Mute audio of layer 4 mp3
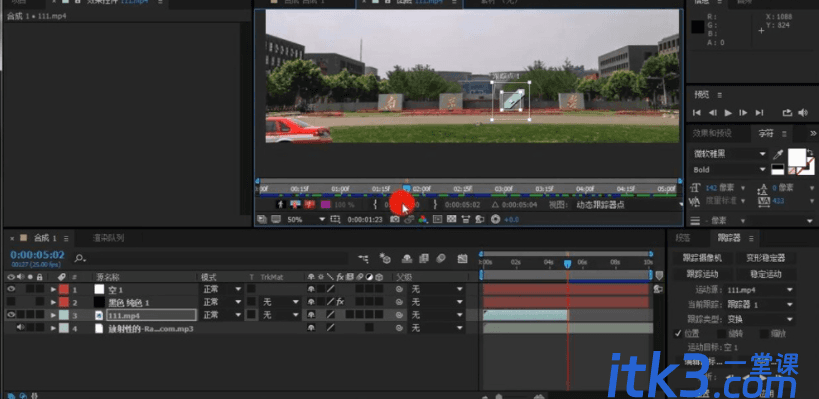The height and width of the screenshot is (399, 819). tap(21, 328)
